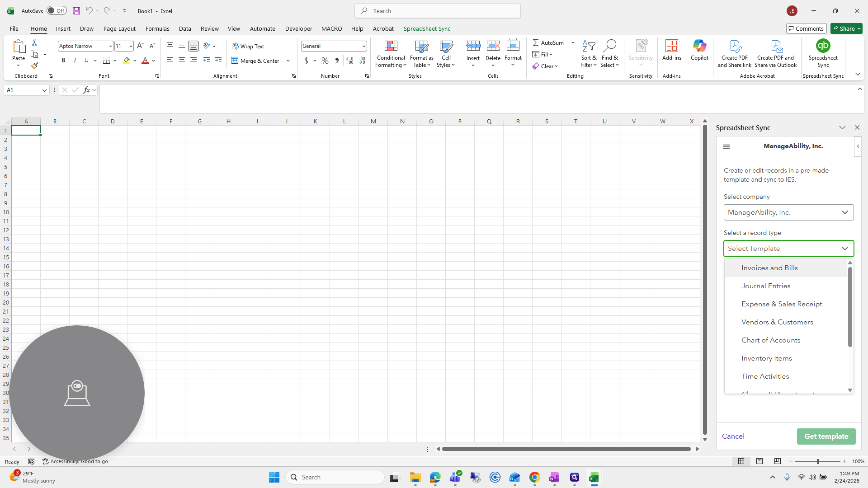Open the Select Template dropdown
Screen dimensions: 868x488
tap(788, 249)
